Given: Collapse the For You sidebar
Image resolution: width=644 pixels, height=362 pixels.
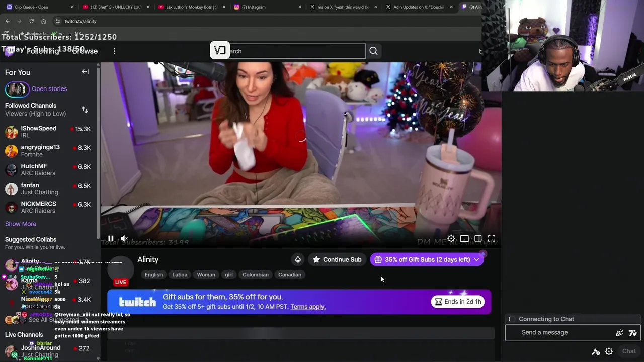Looking at the screenshot, I should pyautogui.click(x=85, y=72).
